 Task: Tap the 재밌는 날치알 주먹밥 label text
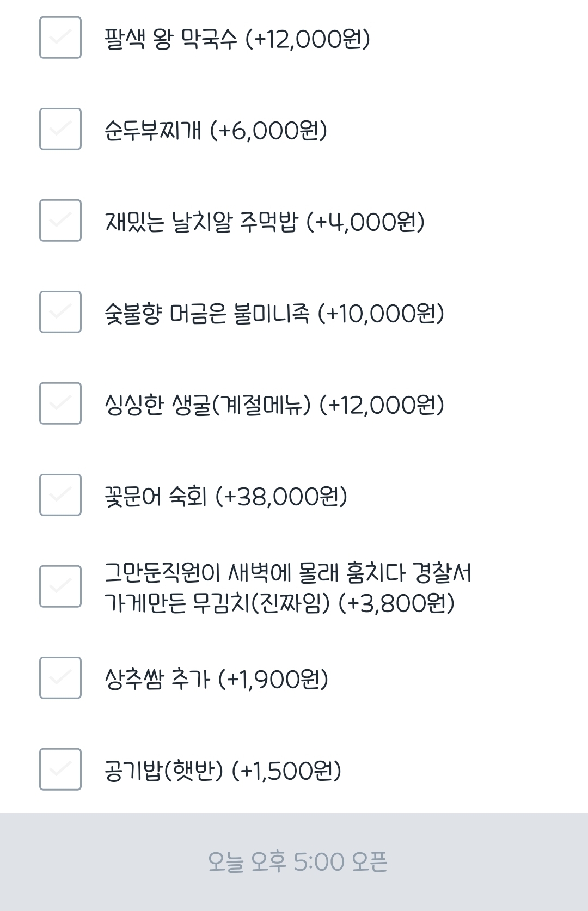(201, 222)
